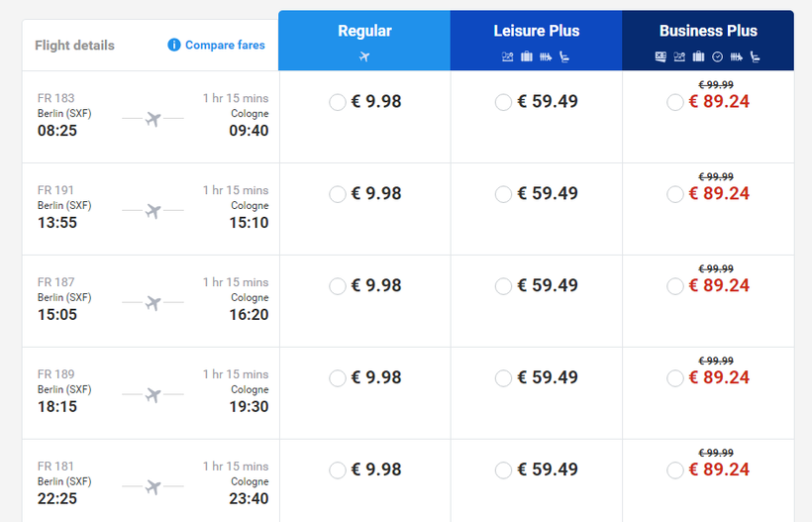Select Regular fare for flight FR 183

338,102
